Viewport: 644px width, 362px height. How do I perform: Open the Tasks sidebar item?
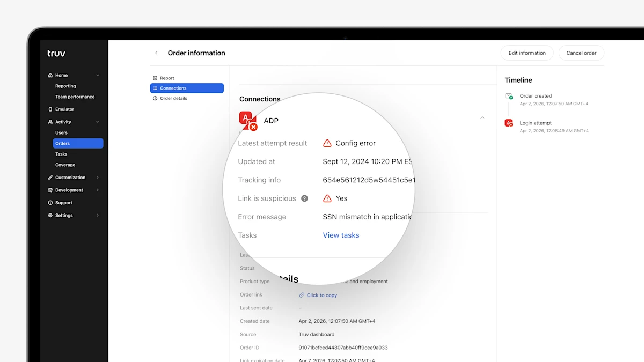[61, 154]
